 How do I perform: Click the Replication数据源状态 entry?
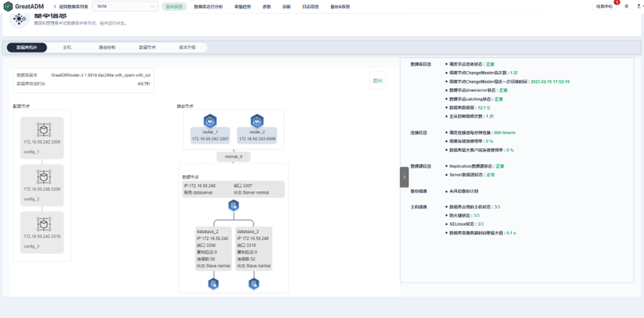(x=475, y=166)
